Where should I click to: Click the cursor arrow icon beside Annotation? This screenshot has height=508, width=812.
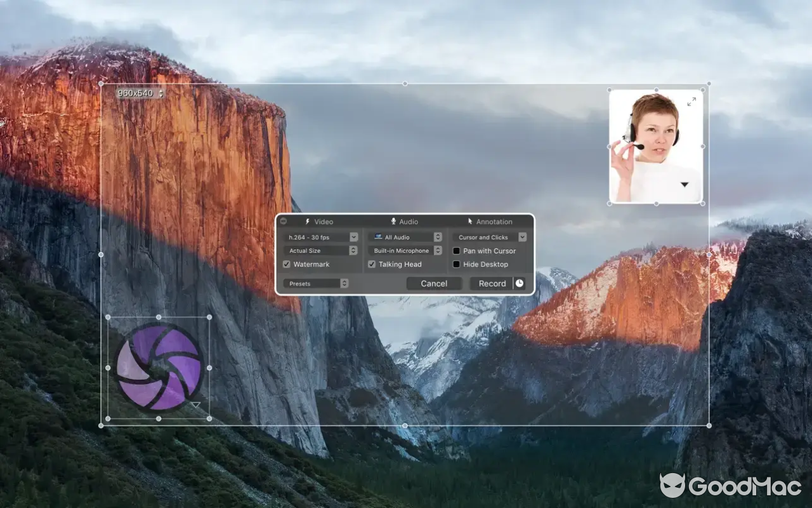click(x=469, y=222)
